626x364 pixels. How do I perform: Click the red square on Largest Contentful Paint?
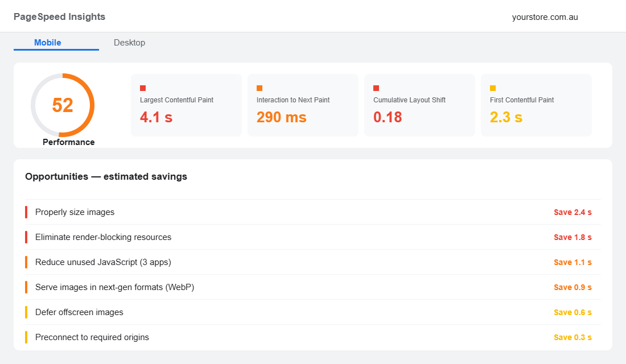tap(143, 88)
